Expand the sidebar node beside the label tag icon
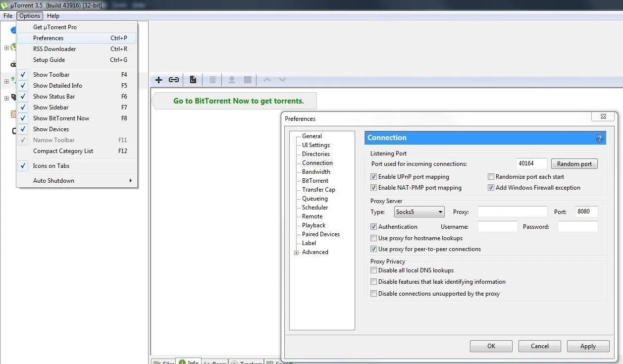This screenshot has height=364, width=623. pyautogui.click(x=6, y=98)
